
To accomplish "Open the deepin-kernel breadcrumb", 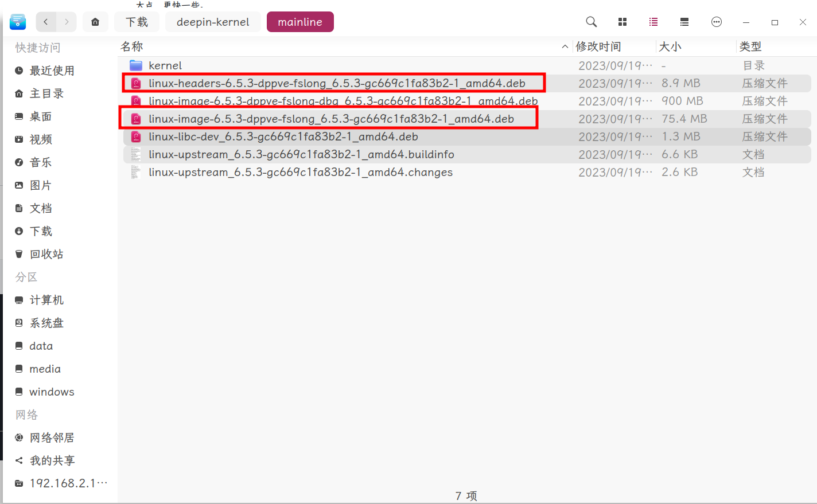I will point(213,22).
